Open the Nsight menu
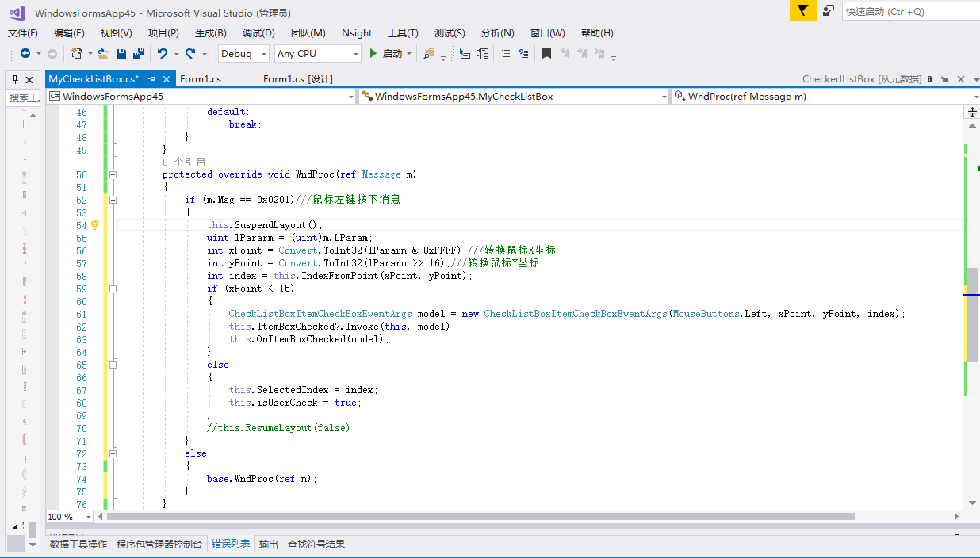 (x=357, y=32)
